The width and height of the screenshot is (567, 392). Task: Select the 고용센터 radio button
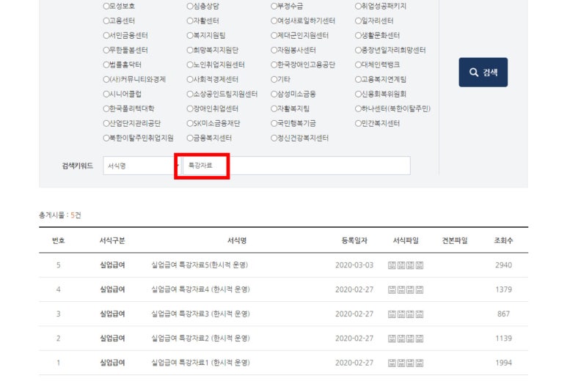(106, 21)
